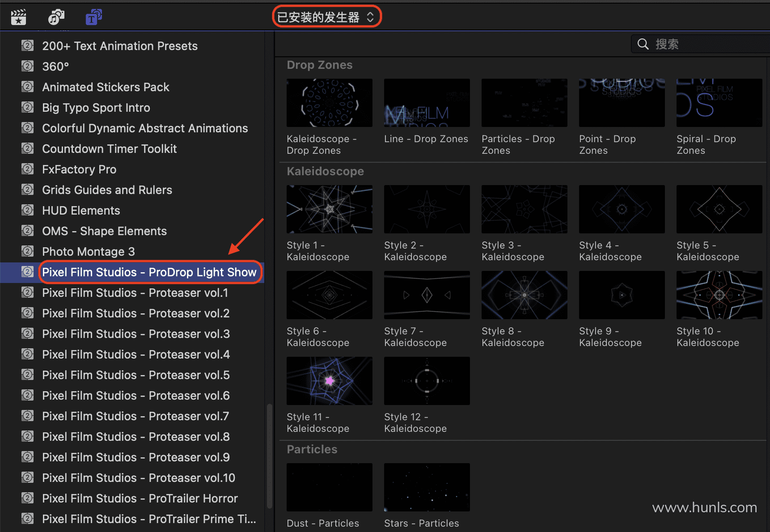Select the Style 6 - Kaleidoscope thumbnail
The image size is (770, 532).
(x=330, y=295)
